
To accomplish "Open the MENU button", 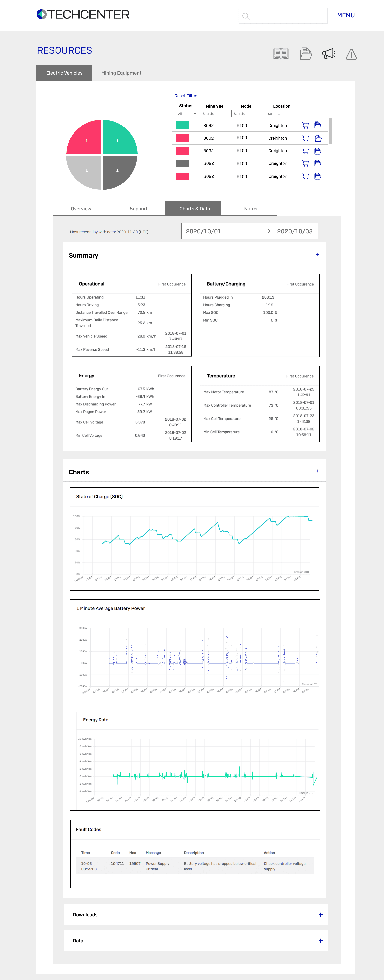I will [x=346, y=15].
